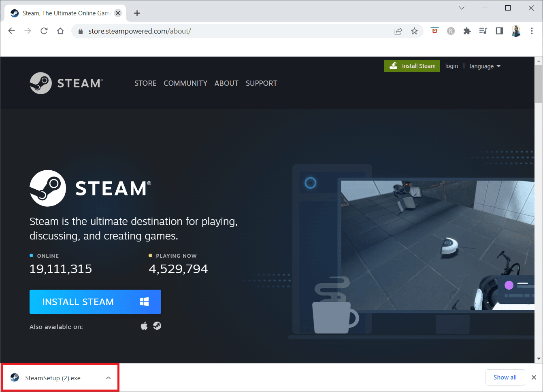Open the browser side panel icon
The height and width of the screenshot is (392, 543).
pyautogui.click(x=499, y=31)
